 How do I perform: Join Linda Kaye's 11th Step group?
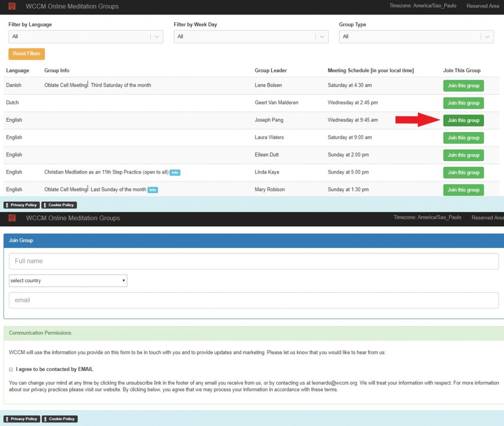tap(464, 173)
